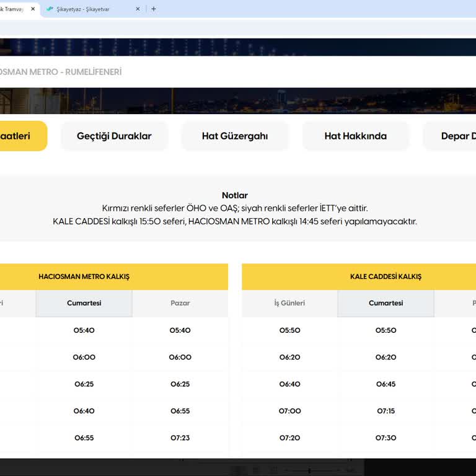Image resolution: width=476 pixels, height=476 pixels.
Task: Click the Hacıosman Metro - Rumelifeneri route title
Action: tap(61, 72)
